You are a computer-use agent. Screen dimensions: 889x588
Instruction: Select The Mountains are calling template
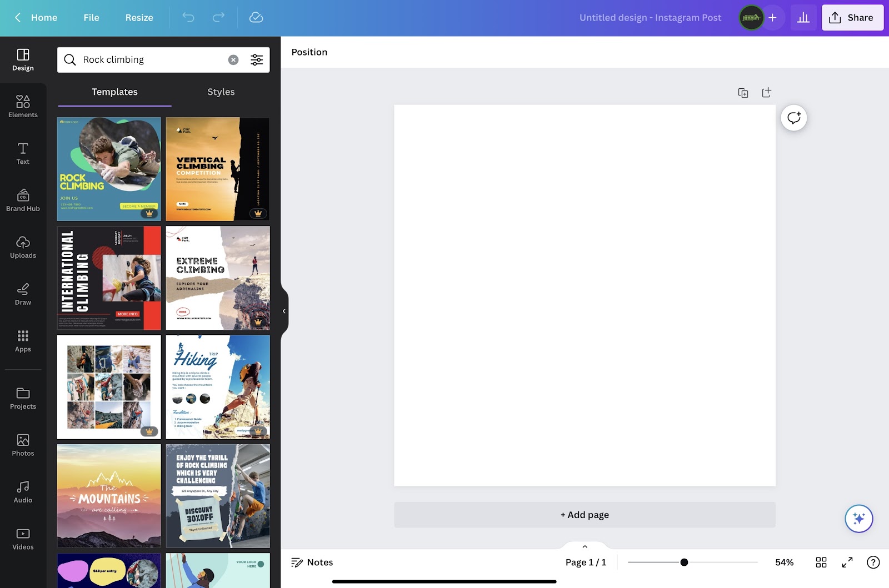(x=109, y=496)
